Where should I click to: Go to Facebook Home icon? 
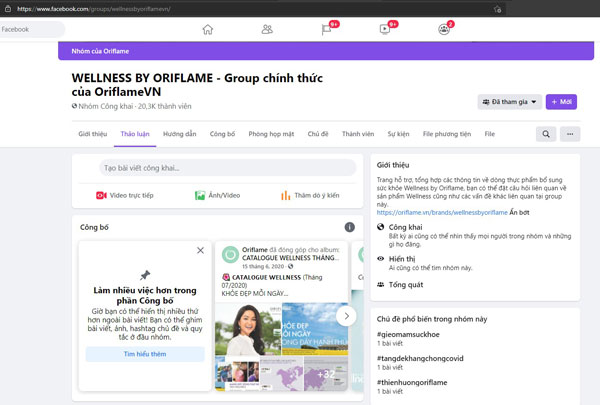pos(207,29)
